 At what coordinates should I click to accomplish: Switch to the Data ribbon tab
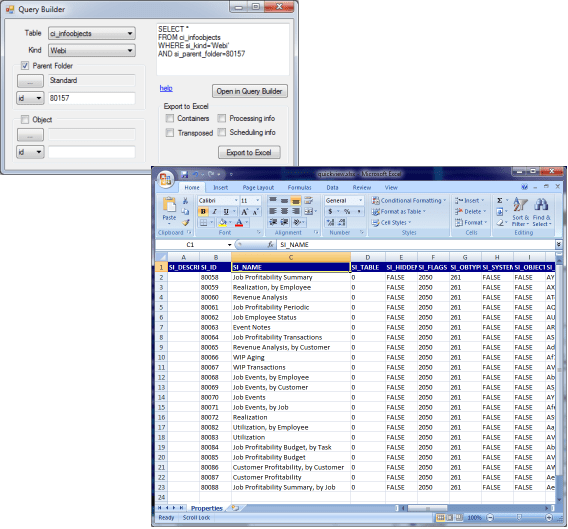click(332, 187)
